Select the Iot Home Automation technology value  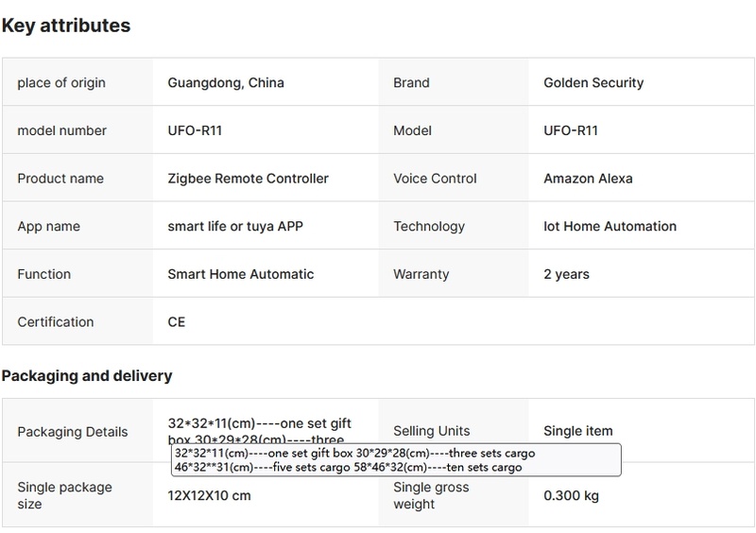pos(610,227)
